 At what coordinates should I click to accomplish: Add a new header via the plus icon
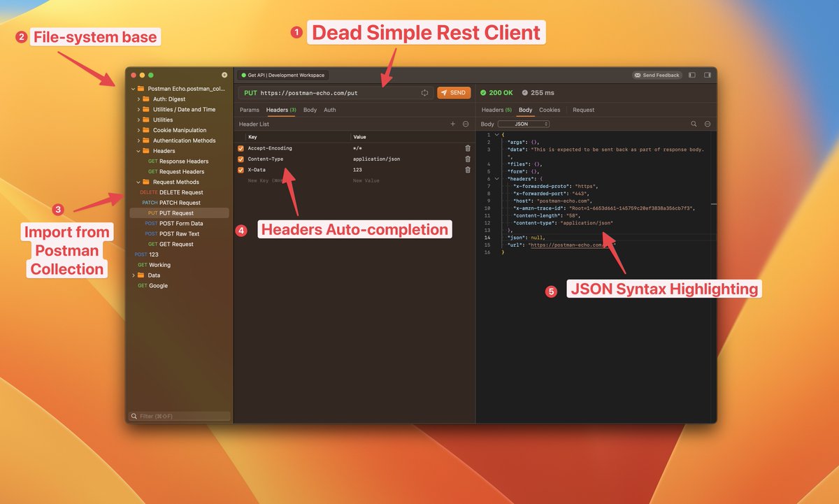(453, 123)
